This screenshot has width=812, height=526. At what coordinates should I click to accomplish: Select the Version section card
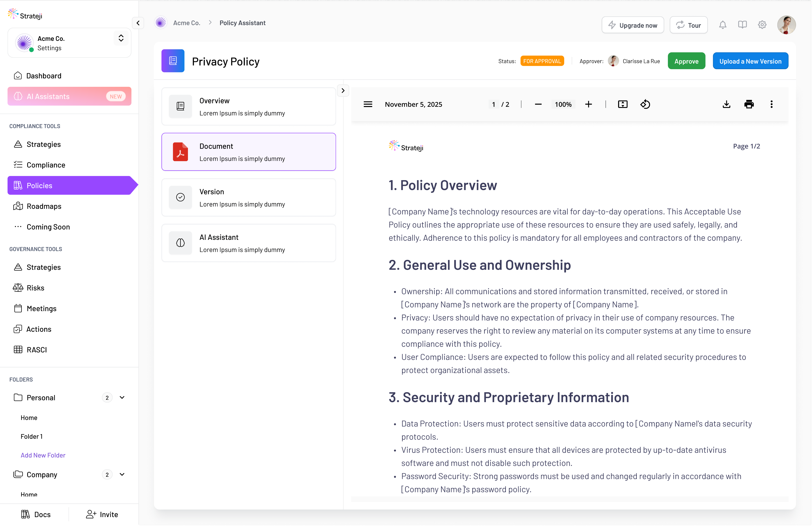(x=248, y=198)
